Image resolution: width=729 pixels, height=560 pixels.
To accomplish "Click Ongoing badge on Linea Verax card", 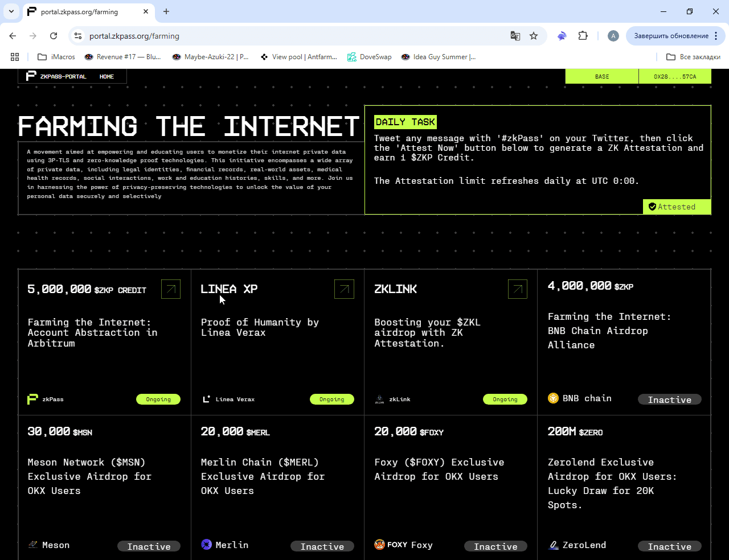I will point(332,400).
